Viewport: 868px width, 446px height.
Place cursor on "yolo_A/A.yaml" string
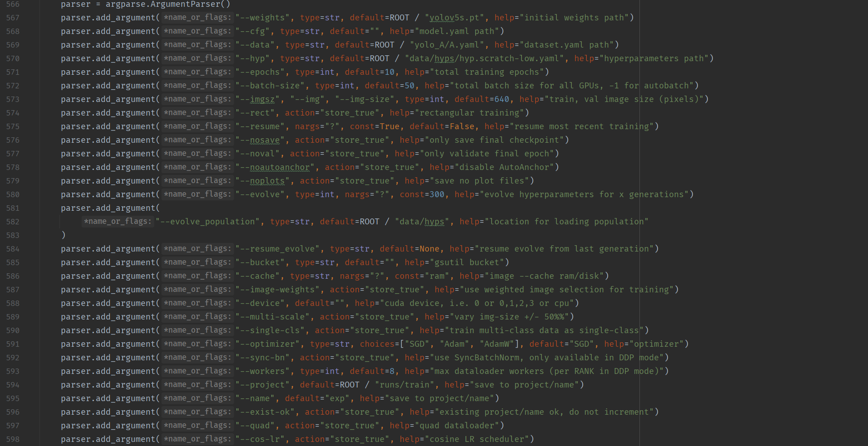[x=447, y=45]
